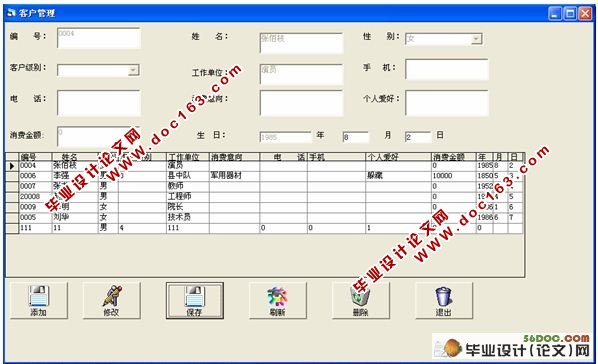Click the cell 教师
The image size is (598, 364).
[188, 186]
